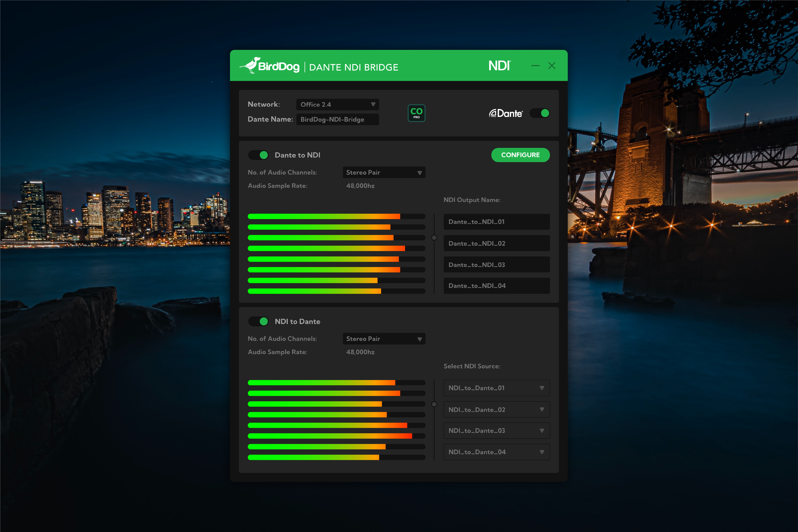
Task: Minimize the Dante NDI Bridge window
Action: [x=535, y=65]
